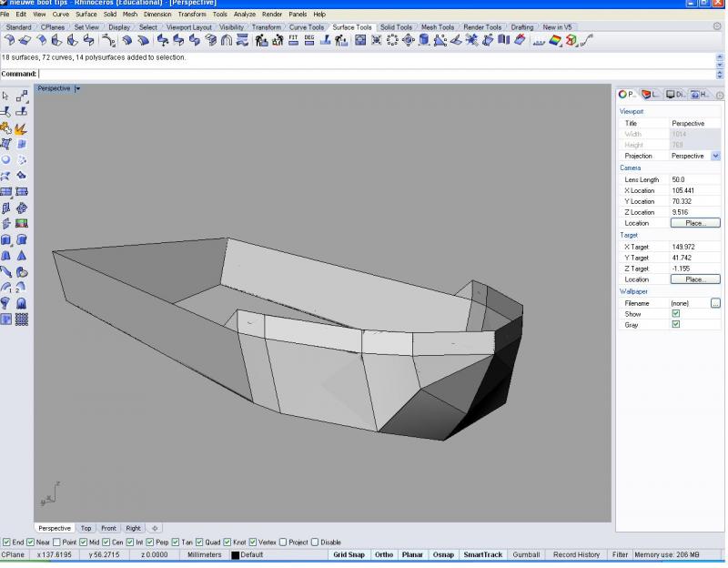
Task: Enable the Point object snap checkbox
Action: [56, 542]
